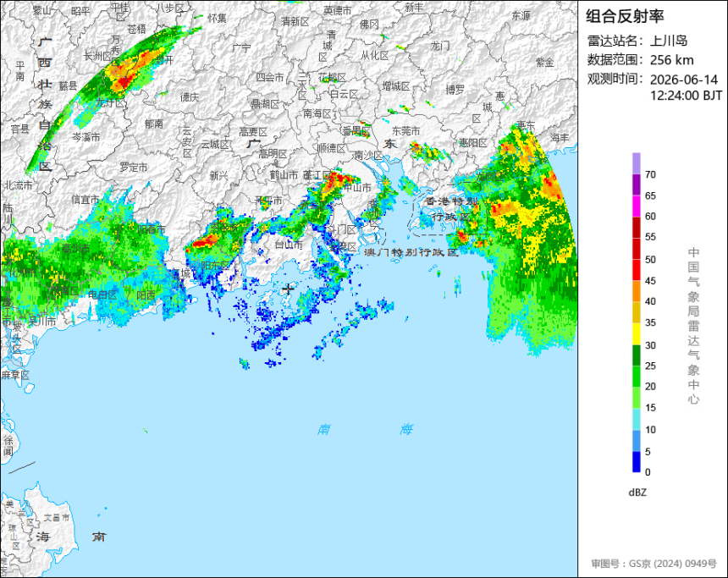The height and width of the screenshot is (578, 728).
Task: Click the 英德市 map label
Action: [338, 10]
